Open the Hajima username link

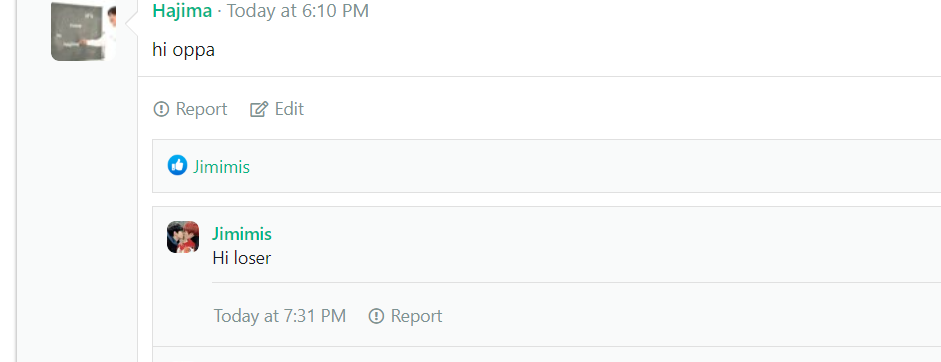pyautogui.click(x=182, y=11)
